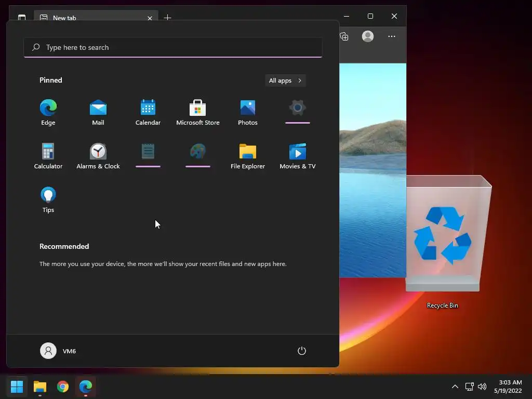Open File Explorer from the taskbar
Viewport: 532px width, 399px height.
[x=39, y=387]
